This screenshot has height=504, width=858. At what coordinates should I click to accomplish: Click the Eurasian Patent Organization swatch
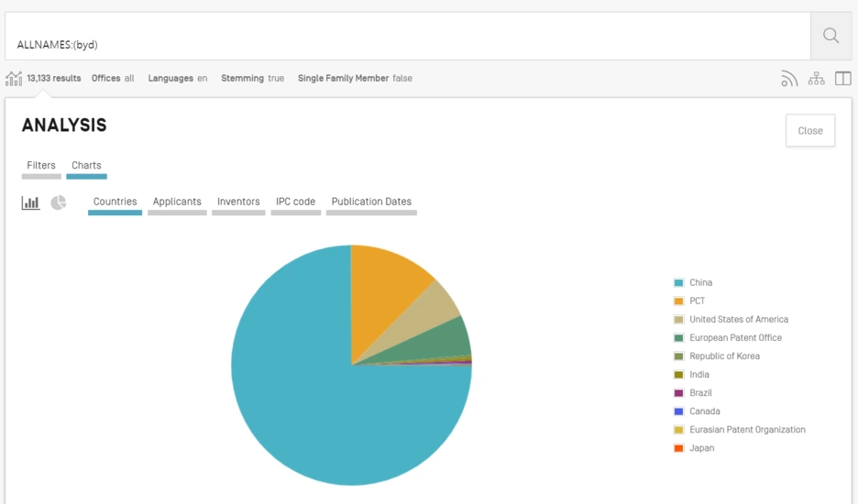click(x=678, y=430)
